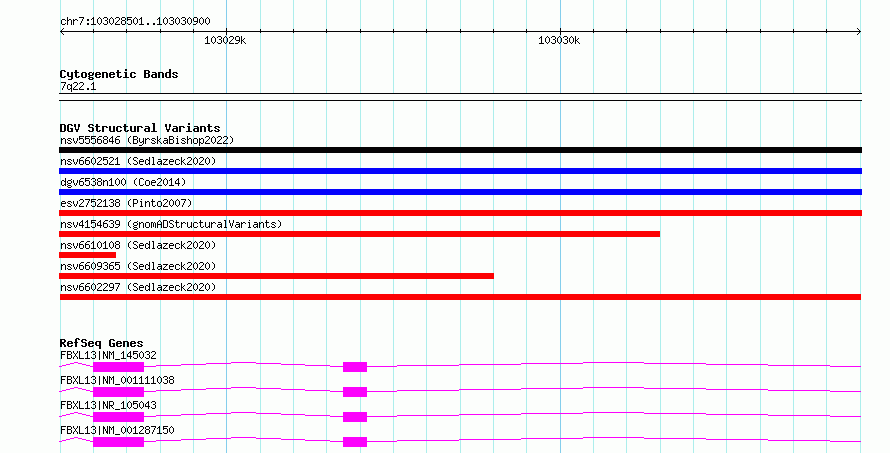
Task: Click the 103029k ruler tick label
Action: click(225, 40)
